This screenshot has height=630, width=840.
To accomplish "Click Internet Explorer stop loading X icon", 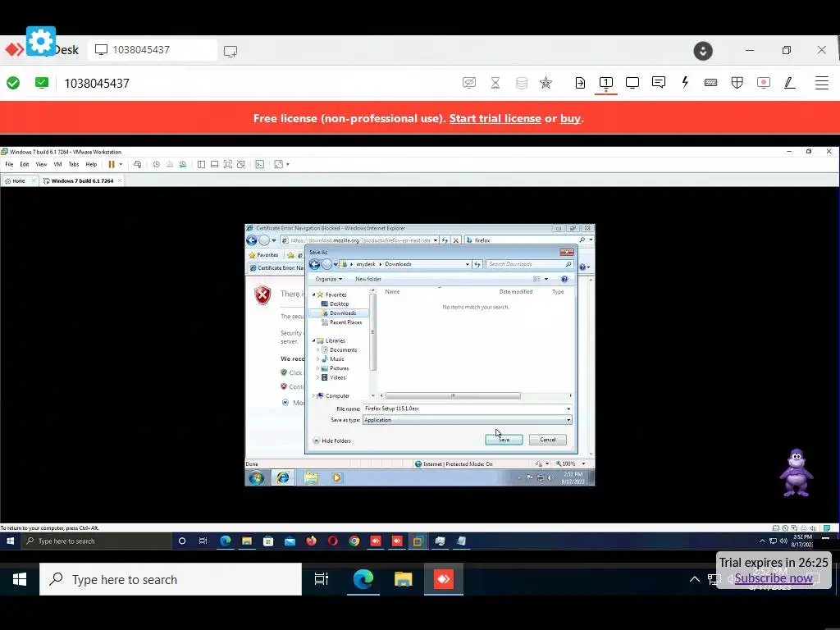I will pyautogui.click(x=456, y=240).
